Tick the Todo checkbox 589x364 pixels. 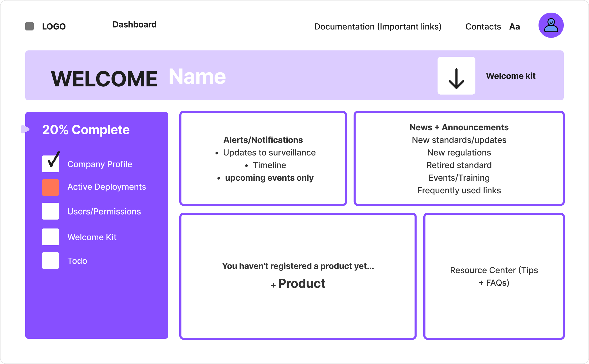click(50, 261)
